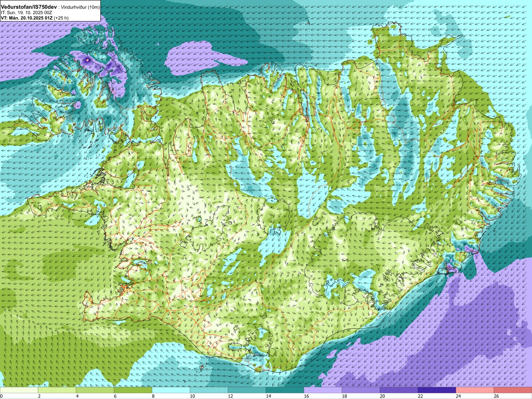Click the 'IT: Sun. 19. 10. 2025 00Z' line
Viewport: 532px width, 399px height.
click(26, 13)
